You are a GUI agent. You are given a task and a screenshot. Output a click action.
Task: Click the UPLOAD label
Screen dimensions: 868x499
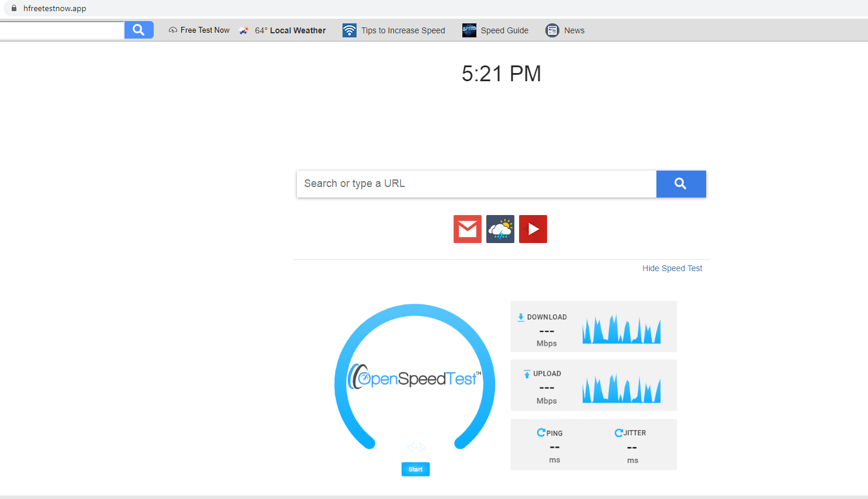[547, 374]
